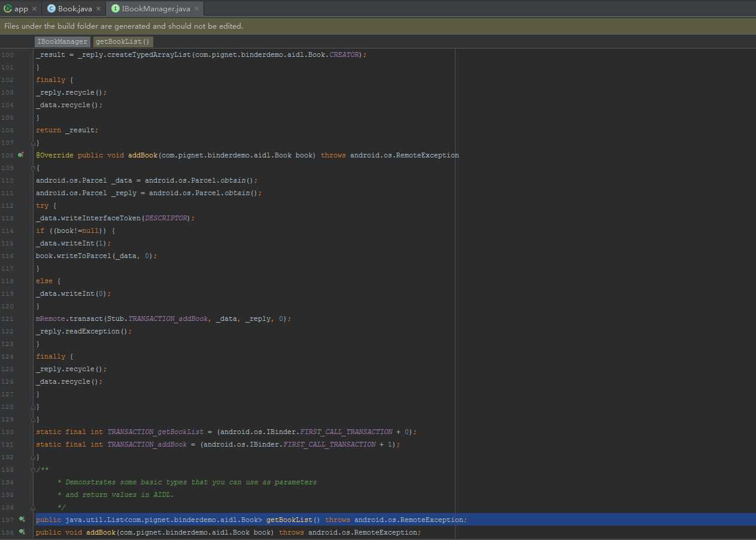Toggle the fold marker at line 129
The width and height of the screenshot is (756, 540).
coord(33,419)
